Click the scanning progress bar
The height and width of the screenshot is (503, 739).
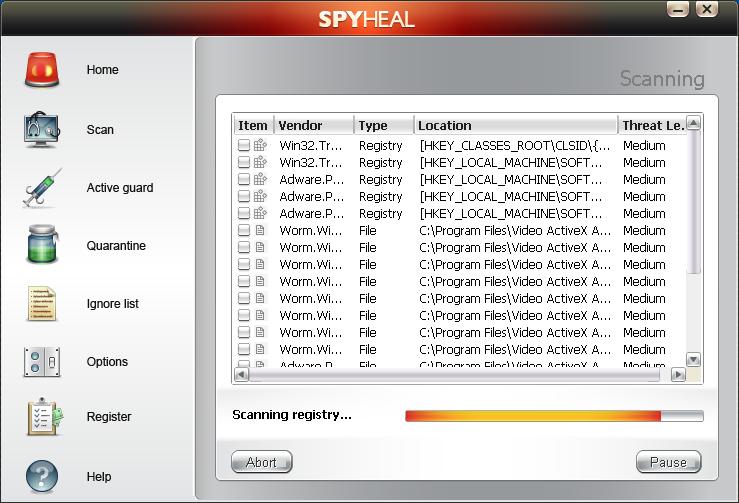(x=553, y=416)
